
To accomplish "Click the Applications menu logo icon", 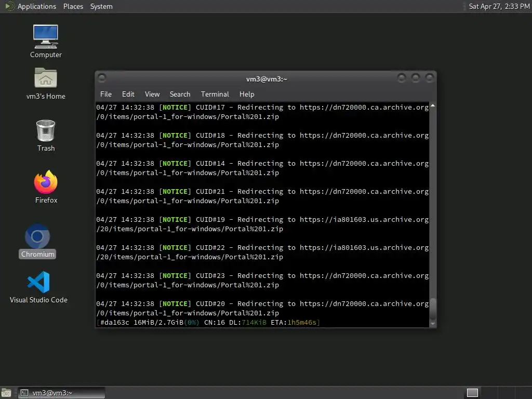I will pyautogui.click(x=9, y=6).
